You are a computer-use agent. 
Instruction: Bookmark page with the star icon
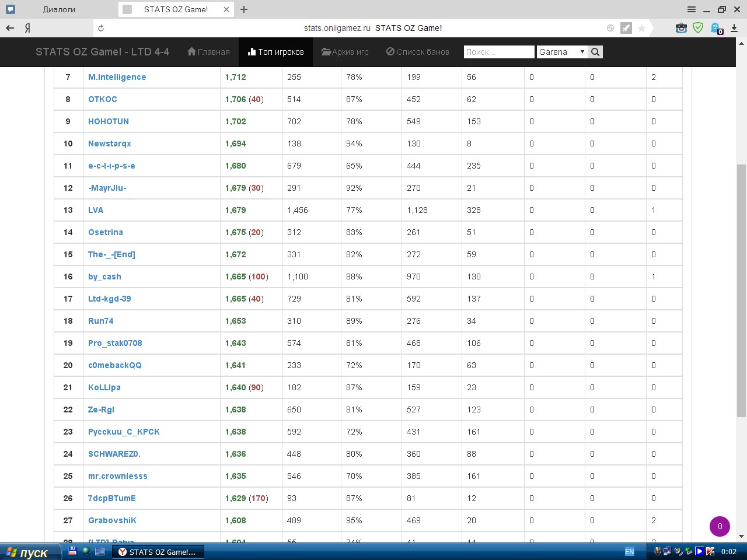(641, 28)
